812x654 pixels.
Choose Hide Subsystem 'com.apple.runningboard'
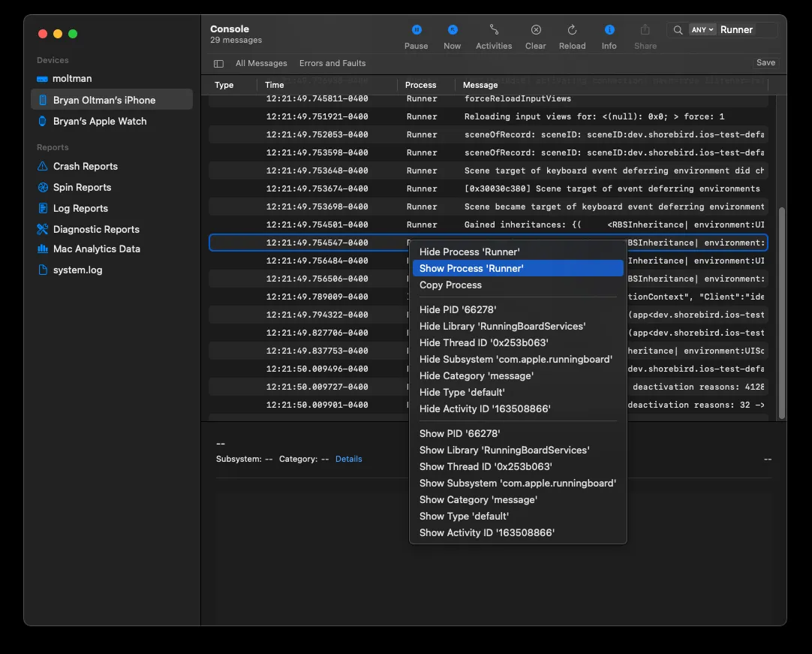click(x=518, y=360)
